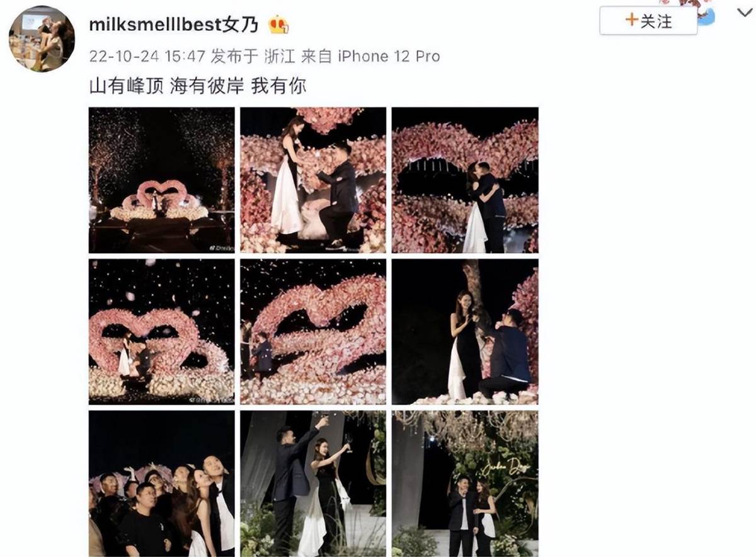Open the milksmelllbest profile avatar
The width and height of the screenshot is (756, 557).
(x=42, y=40)
